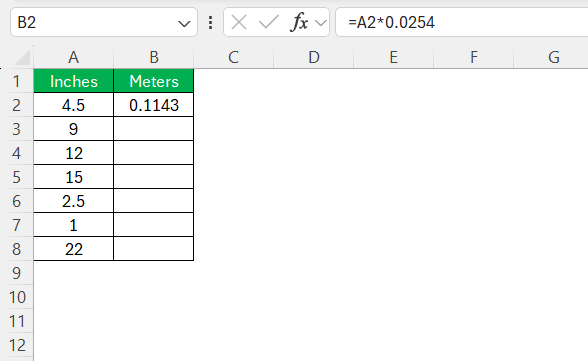Screen dimensions: 588x361
Task: Expand the dropdown arrow beside fx
Action: (x=321, y=23)
